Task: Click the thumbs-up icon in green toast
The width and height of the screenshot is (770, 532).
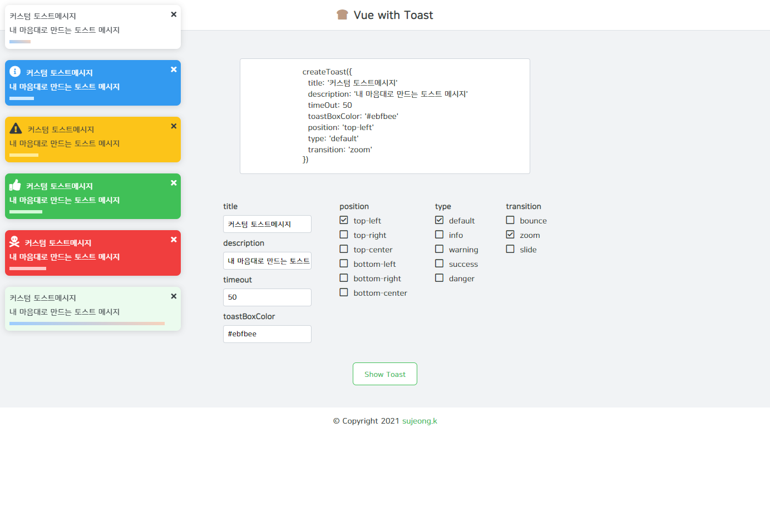Action: pyautogui.click(x=15, y=185)
